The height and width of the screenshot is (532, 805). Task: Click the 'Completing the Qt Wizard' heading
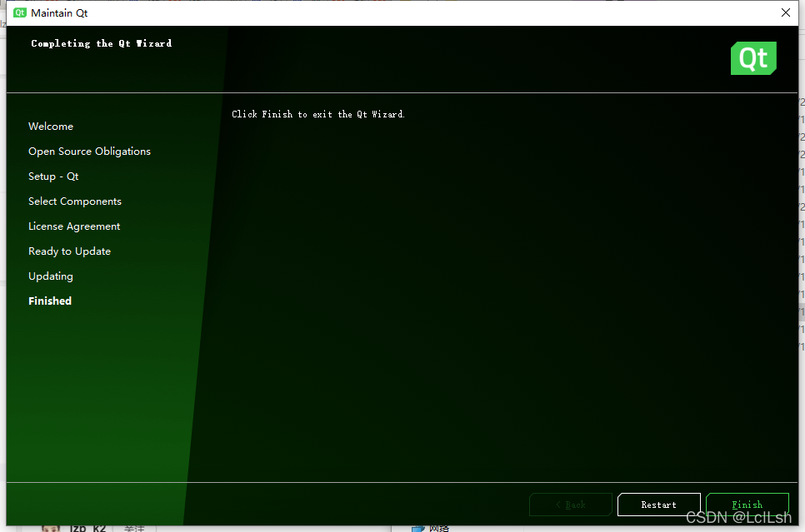coord(101,43)
